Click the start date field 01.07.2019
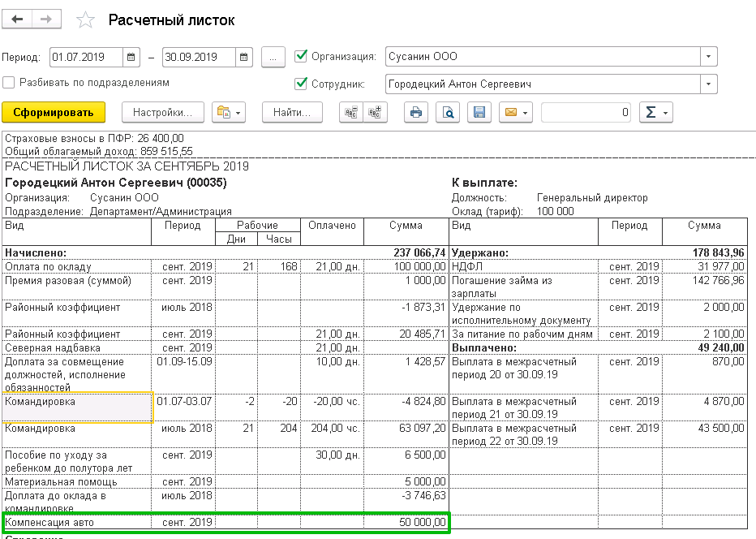This screenshot has width=756, height=539. (x=87, y=57)
